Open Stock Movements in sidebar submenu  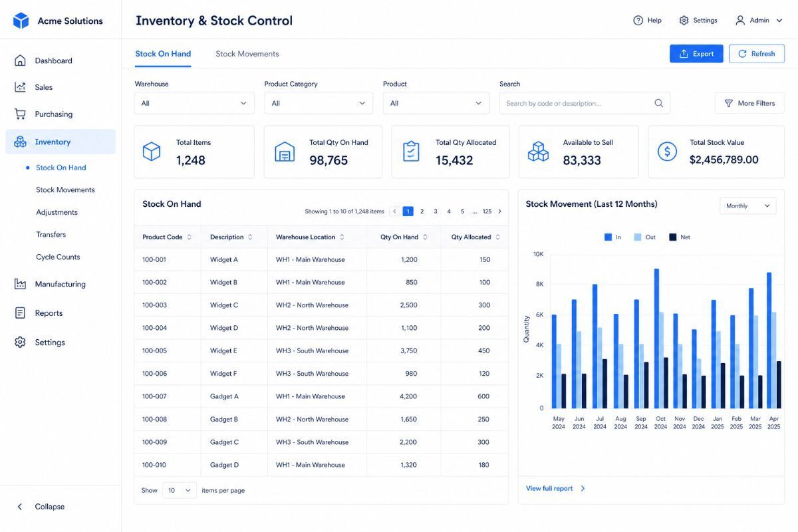(65, 190)
